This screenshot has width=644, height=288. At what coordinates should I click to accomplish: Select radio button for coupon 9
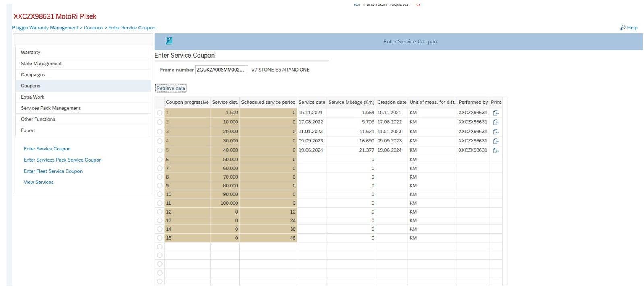pyautogui.click(x=160, y=186)
